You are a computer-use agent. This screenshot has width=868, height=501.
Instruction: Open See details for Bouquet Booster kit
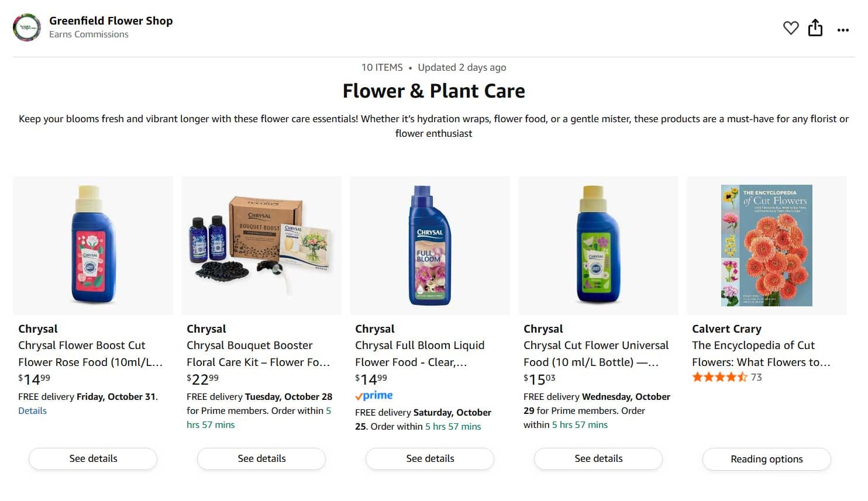click(261, 458)
